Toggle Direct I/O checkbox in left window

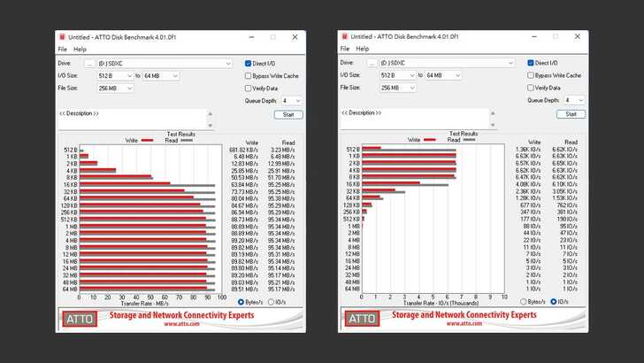tap(248, 64)
